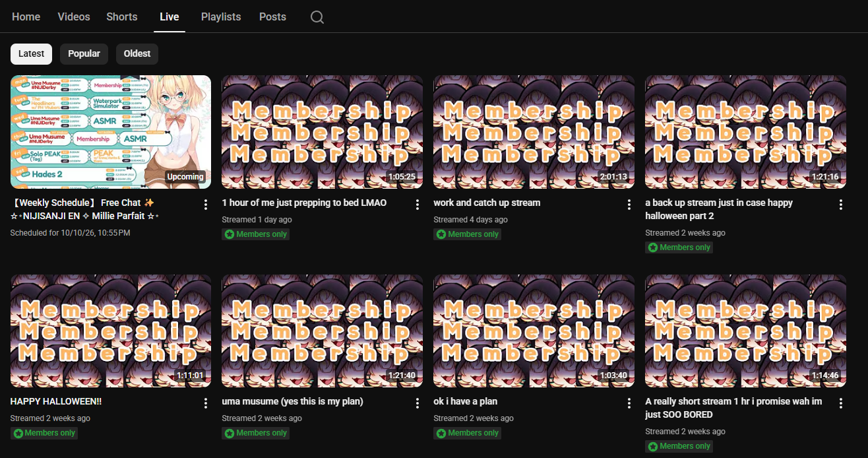Switch to the Videos tab
Screen dimensions: 868x458
click(74, 16)
